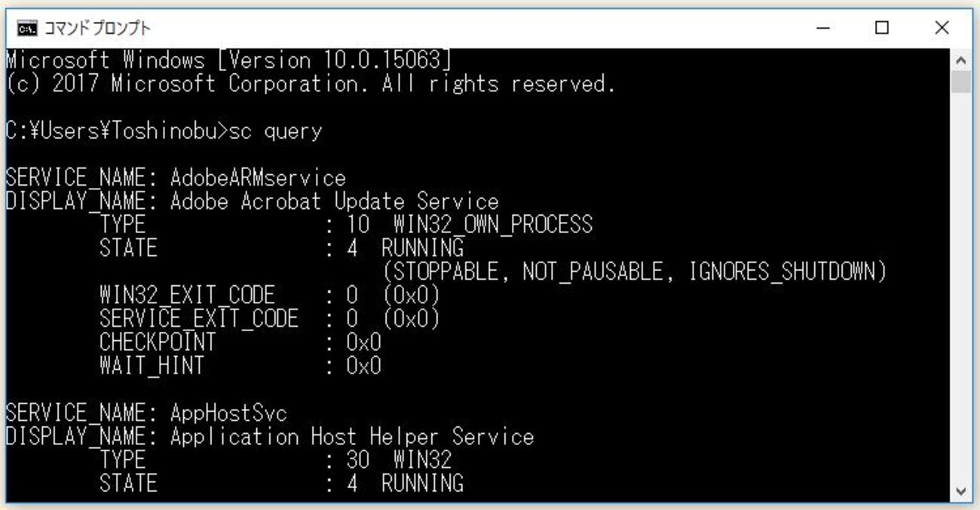Click the Application Host Helper Service text
This screenshot has height=510, width=980.
352,437
